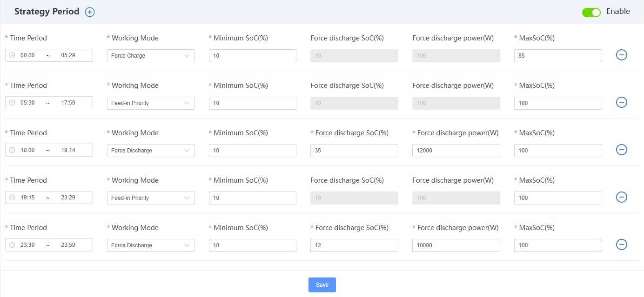The image size is (644, 297).
Task: Expand working mode dropdown for 05:30 period
Action: [x=151, y=103]
